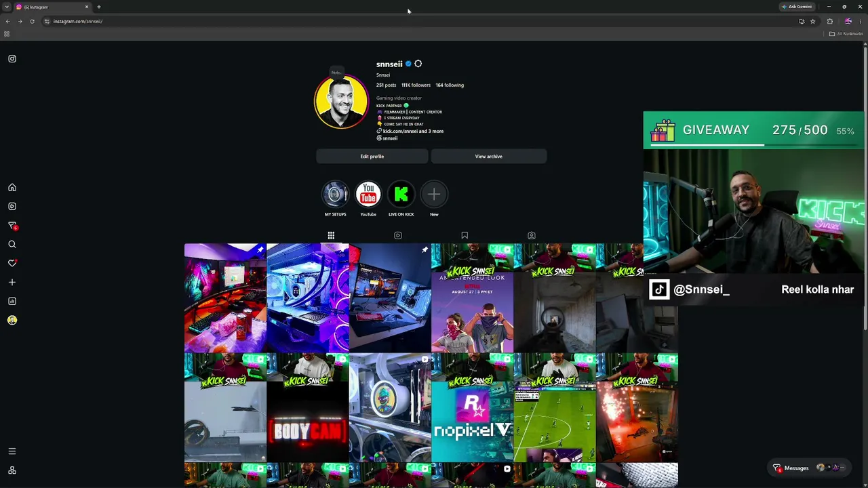868x488 pixels.
Task: Click the browser Forward arrow
Action: (x=20, y=21)
